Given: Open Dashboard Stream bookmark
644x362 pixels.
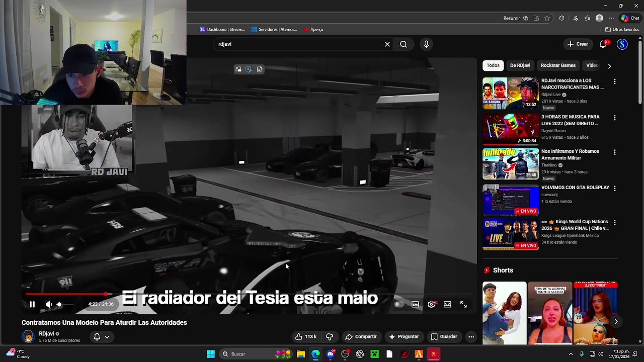Looking at the screenshot, I should [222, 30].
